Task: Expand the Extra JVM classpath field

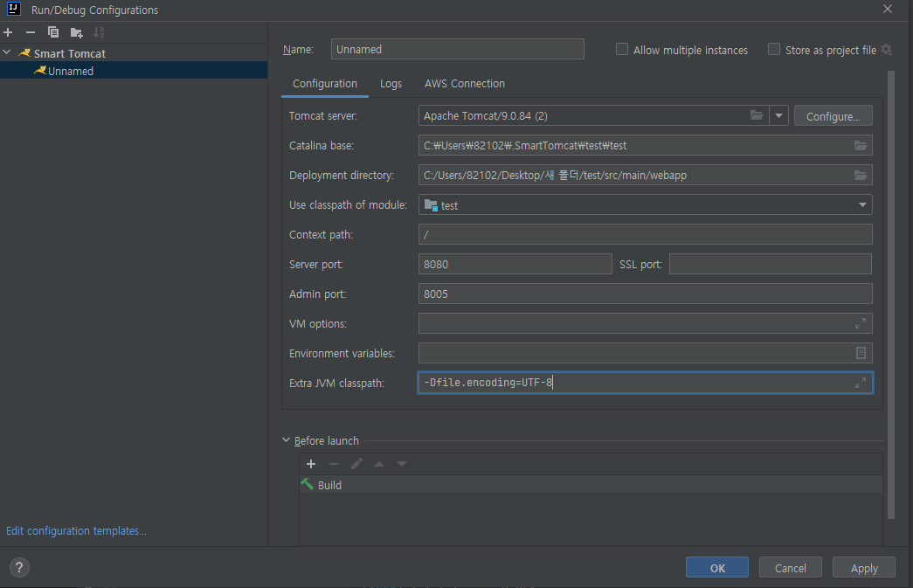Action: coord(861,383)
